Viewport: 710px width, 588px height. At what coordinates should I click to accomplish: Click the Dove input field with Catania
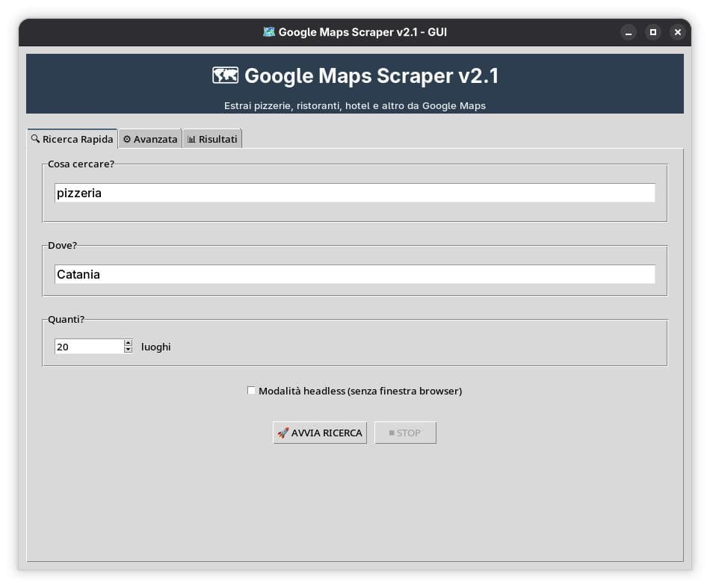[354, 274]
